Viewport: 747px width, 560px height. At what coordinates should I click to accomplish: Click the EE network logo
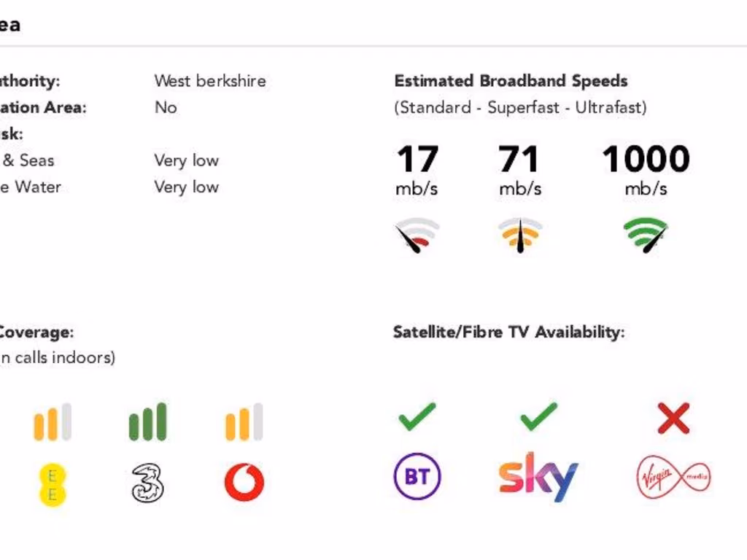click(53, 485)
